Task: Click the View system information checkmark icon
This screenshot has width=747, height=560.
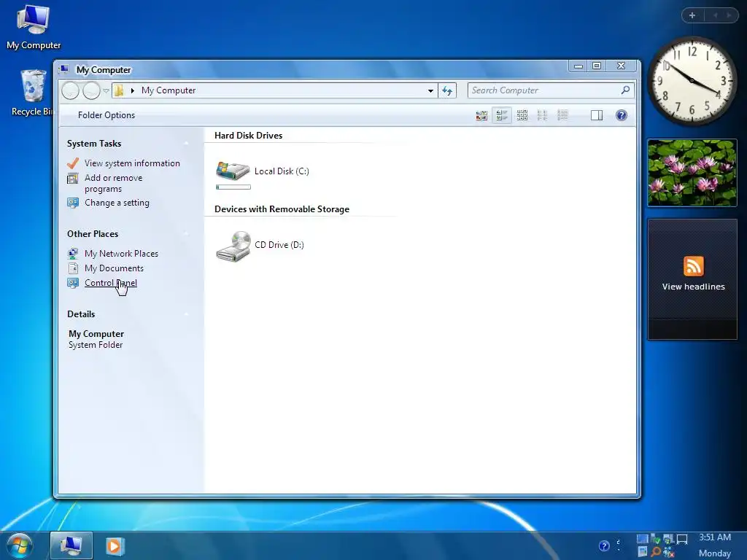Action: [73, 163]
